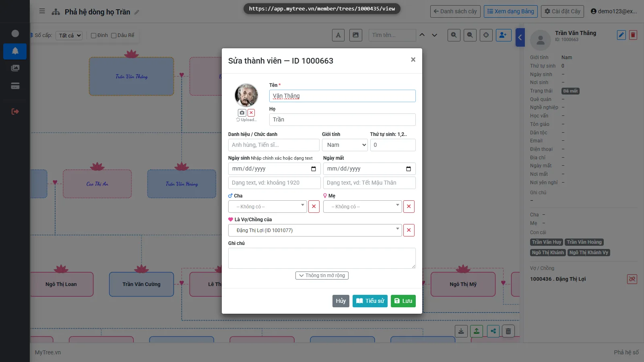Toggle the Dâu Rể checkbox
The image size is (644, 362).
(114, 35)
